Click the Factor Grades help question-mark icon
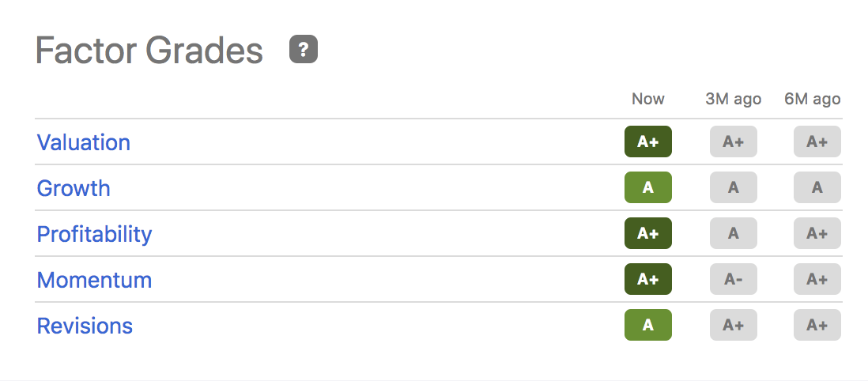The image size is (868, 381). (304, 50)
